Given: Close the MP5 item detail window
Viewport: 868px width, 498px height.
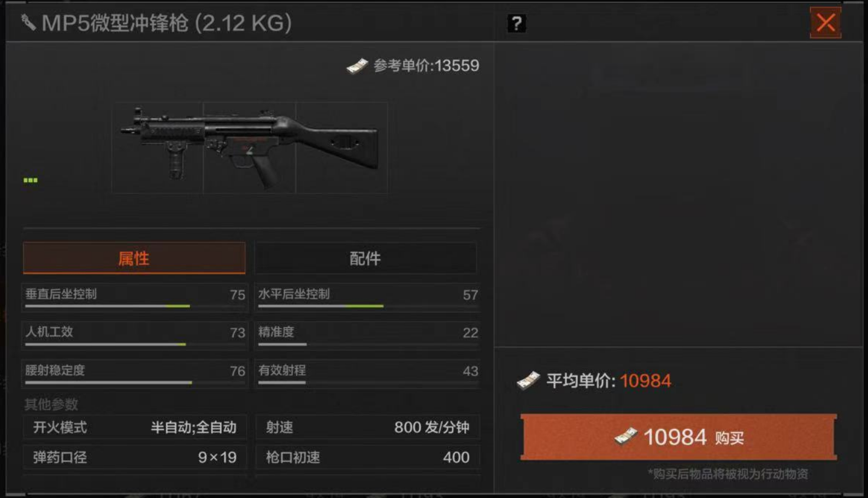Looking at the screenshot, I should 826,23.
